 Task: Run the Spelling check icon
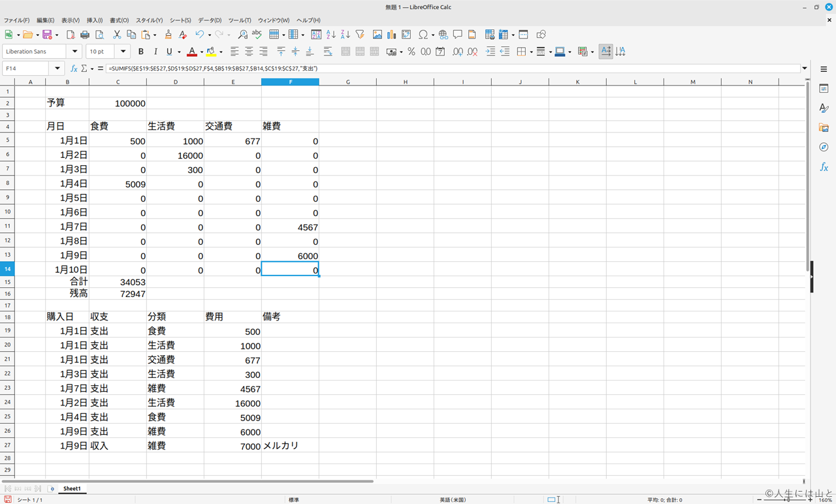click(257, 35)
